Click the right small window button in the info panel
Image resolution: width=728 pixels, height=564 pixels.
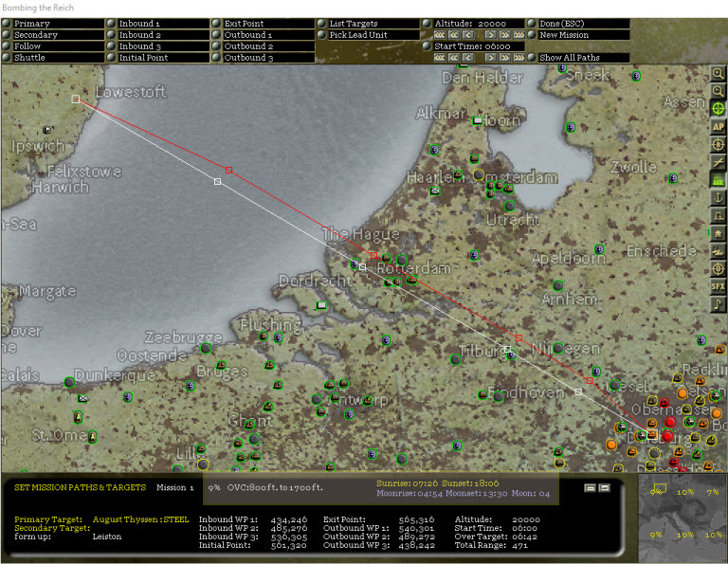point(604,487)
